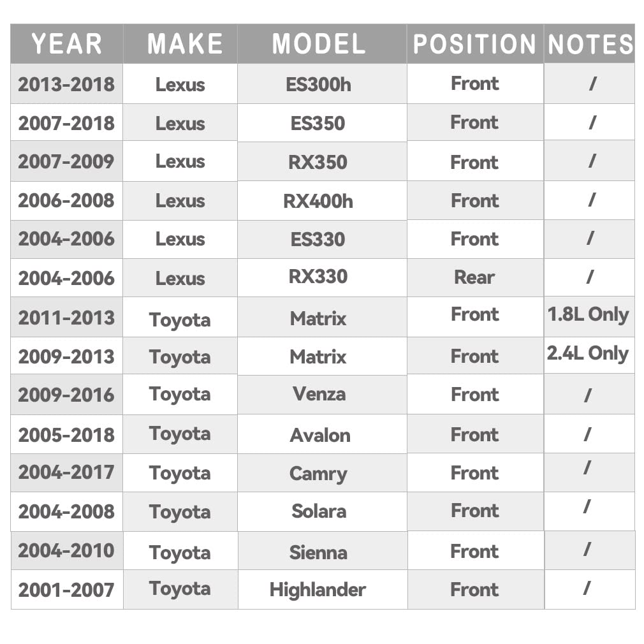Select the RX400h model cell

(x=318, y=201)
